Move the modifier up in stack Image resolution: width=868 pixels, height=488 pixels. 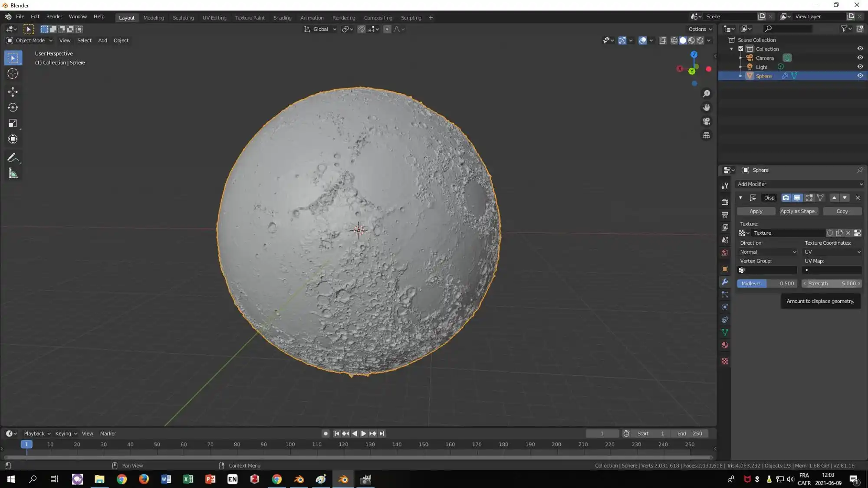coord(834,198)
